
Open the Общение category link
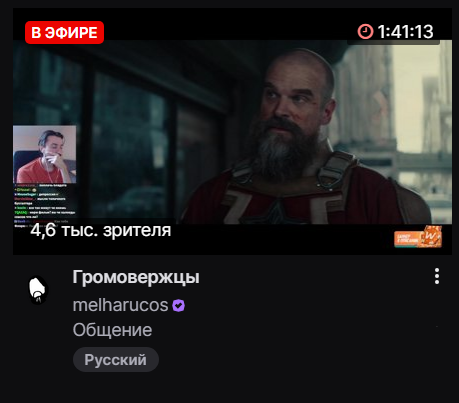[112, 330]
